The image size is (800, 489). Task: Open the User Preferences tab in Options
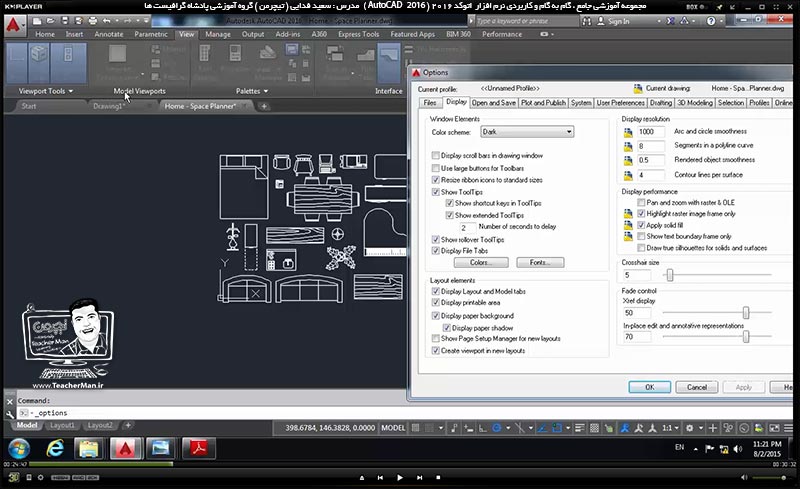(620, 103)
